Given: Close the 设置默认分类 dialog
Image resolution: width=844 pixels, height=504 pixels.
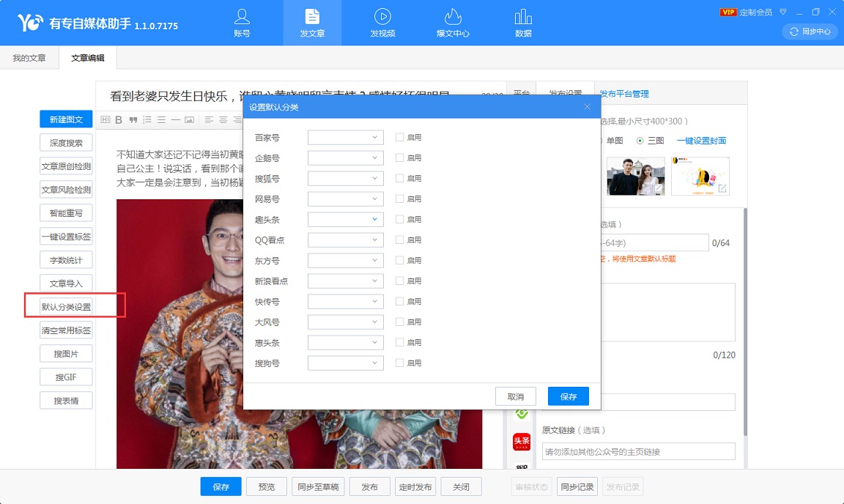Looking at the screenshot, I should click(x=588, y=107).
